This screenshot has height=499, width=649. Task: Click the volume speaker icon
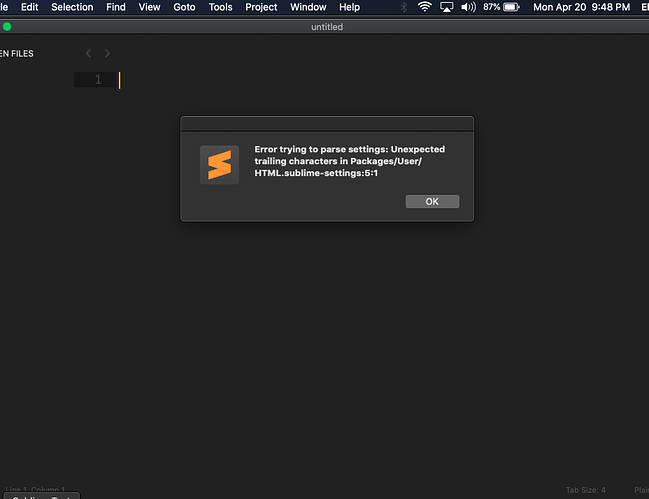pos(467,7)
